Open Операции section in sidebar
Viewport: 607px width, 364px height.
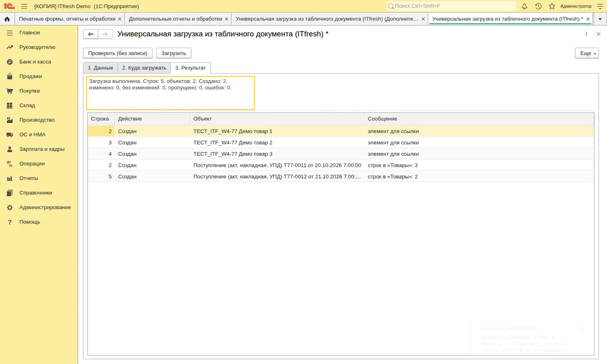click(32, 164)
